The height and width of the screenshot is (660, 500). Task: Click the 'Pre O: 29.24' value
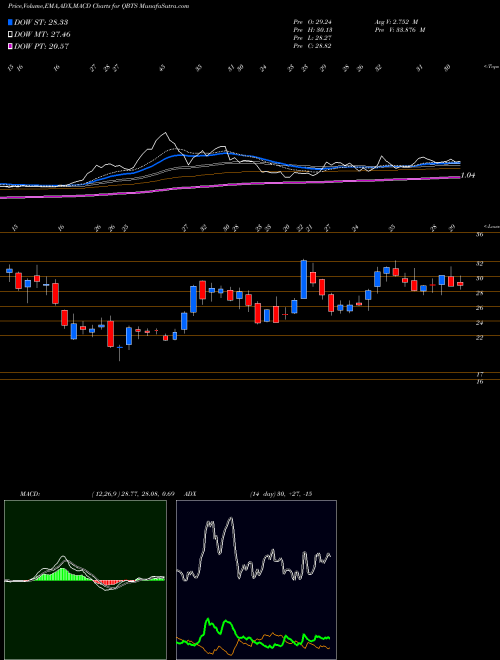pos(312,22)
